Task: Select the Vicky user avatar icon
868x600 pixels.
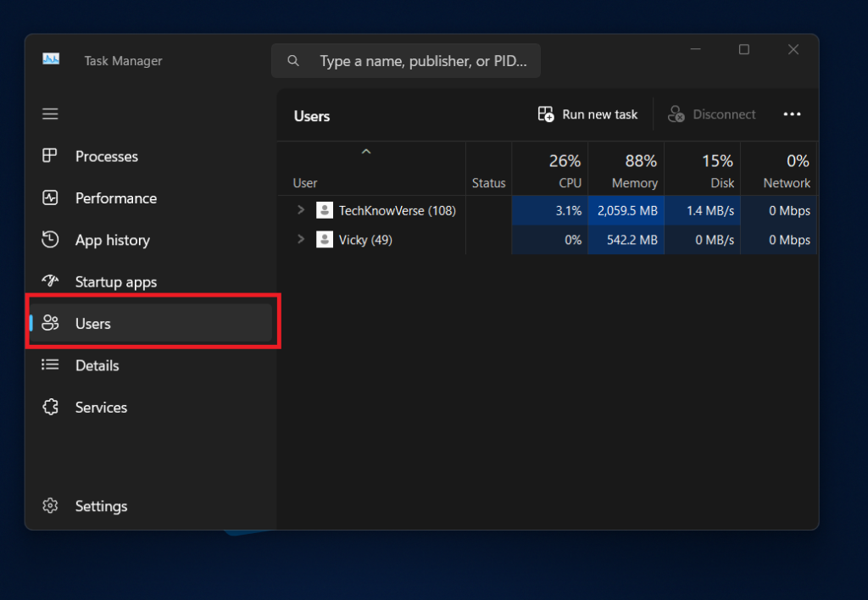Action: coord(325,240)
